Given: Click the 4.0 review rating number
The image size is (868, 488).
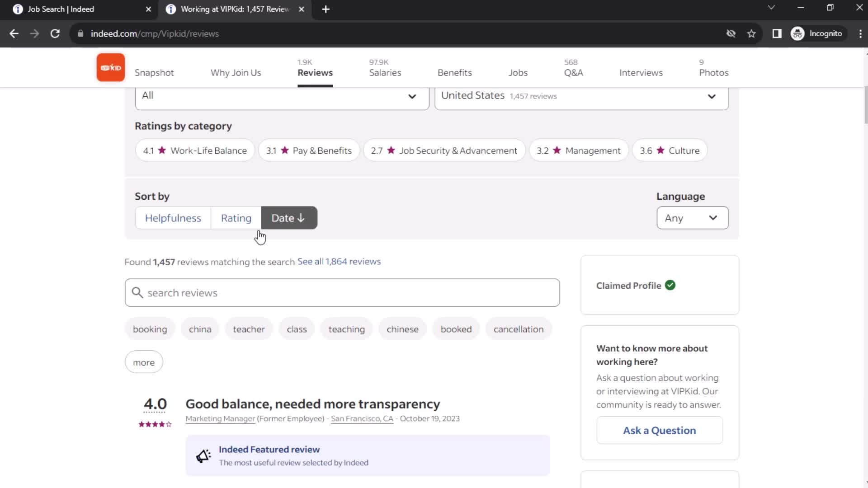Looking at the screenshot, I should [155, 404].
